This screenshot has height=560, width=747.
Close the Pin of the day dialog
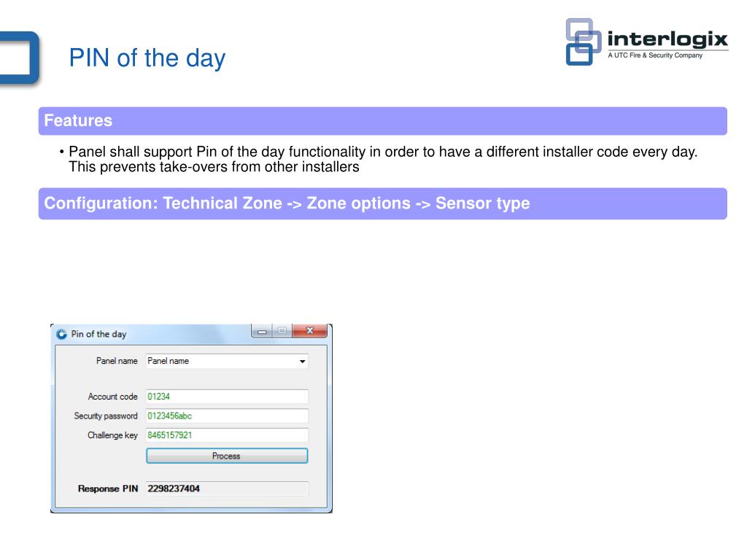(x=310, y=330)
